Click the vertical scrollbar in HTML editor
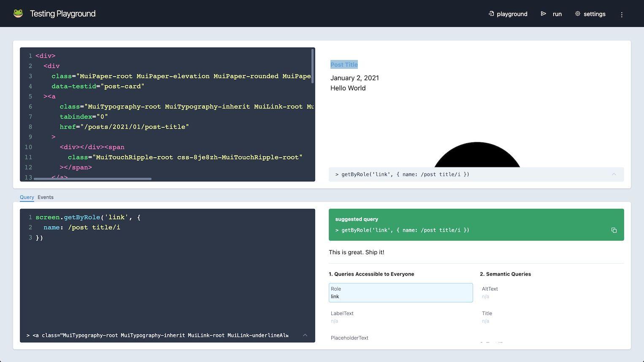This screenshot has height=362, width=644. coord(313,67)
